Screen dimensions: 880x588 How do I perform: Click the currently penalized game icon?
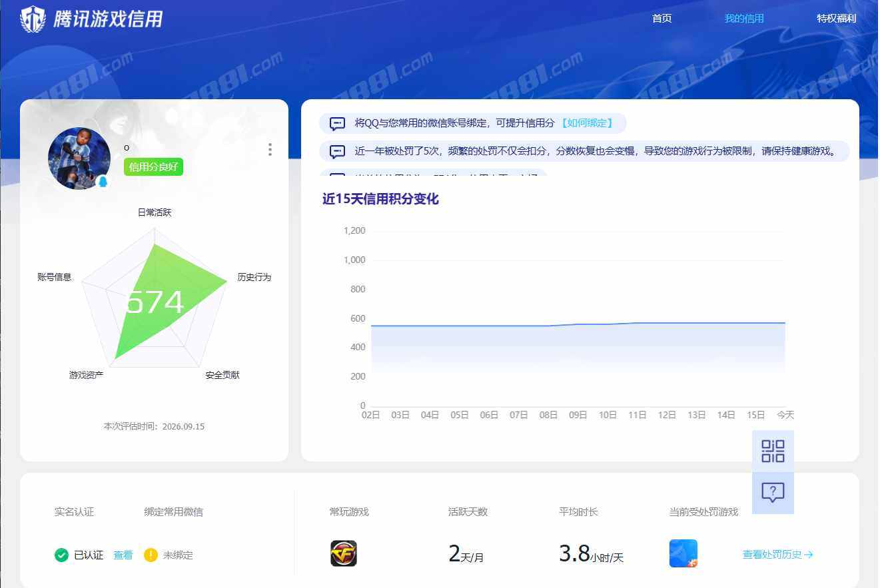click(683, 553)
